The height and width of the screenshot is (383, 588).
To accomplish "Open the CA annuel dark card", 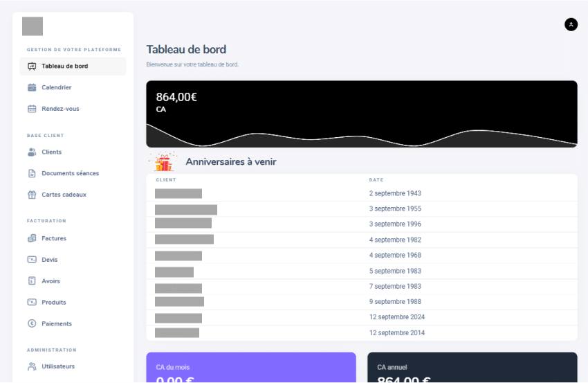I will pyautogui.click(x=472, y=368).
